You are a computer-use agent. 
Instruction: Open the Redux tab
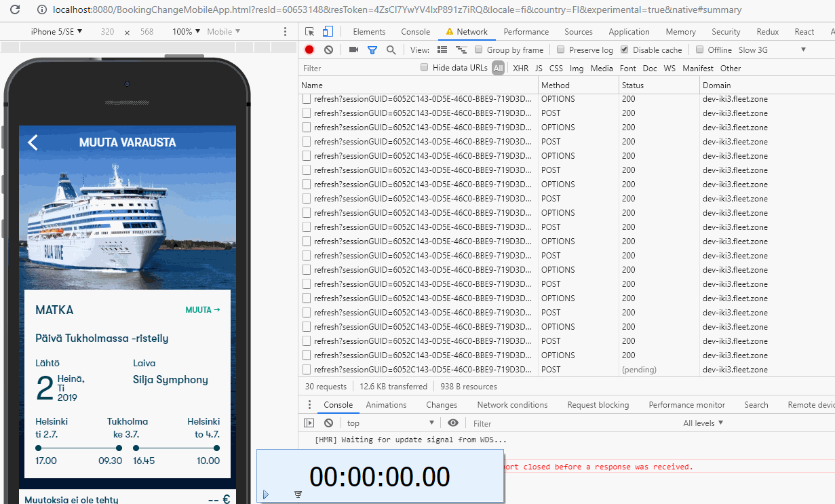(768, 32)
